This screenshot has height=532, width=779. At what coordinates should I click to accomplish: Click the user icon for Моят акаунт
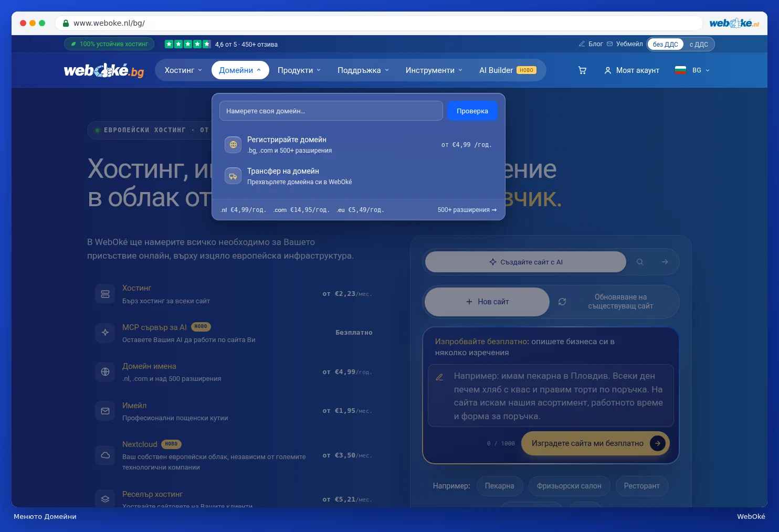[608, 70]
